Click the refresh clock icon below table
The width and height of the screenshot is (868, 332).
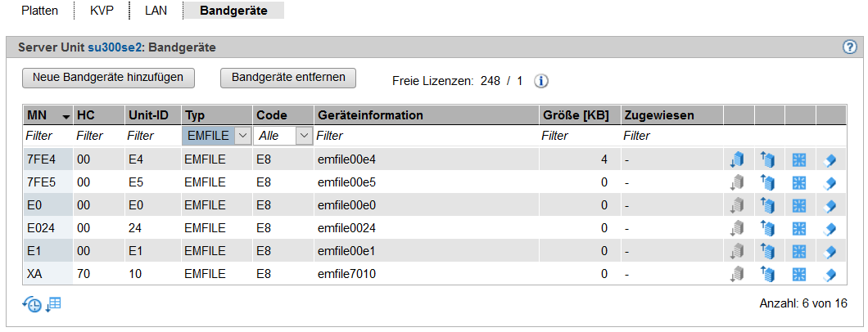(x=32, y=304)
